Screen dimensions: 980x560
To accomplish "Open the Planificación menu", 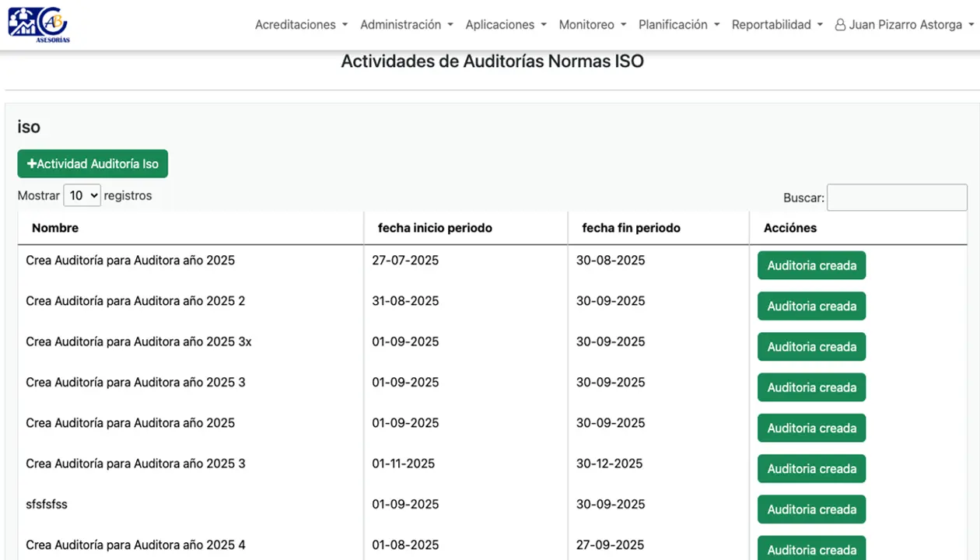I will 678,25.
